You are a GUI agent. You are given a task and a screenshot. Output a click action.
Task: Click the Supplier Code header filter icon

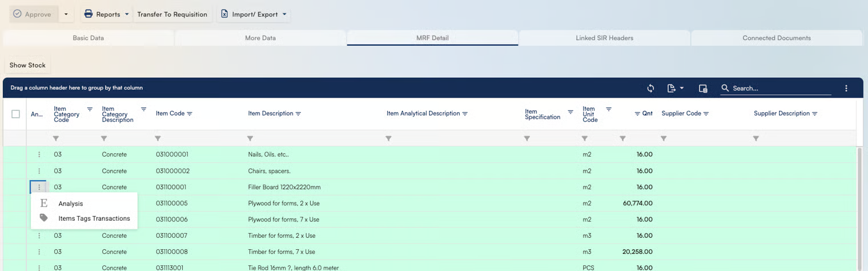pos(706,114)
